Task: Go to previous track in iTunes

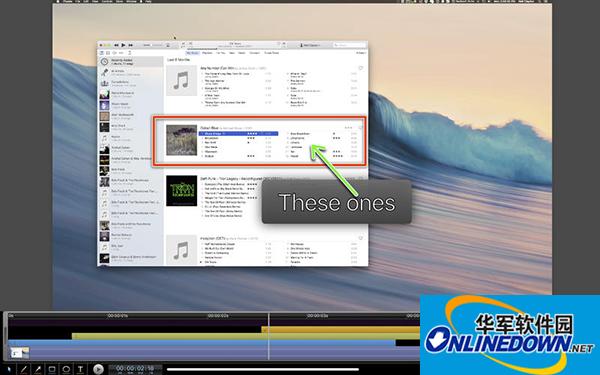Action: pos(116,45)
